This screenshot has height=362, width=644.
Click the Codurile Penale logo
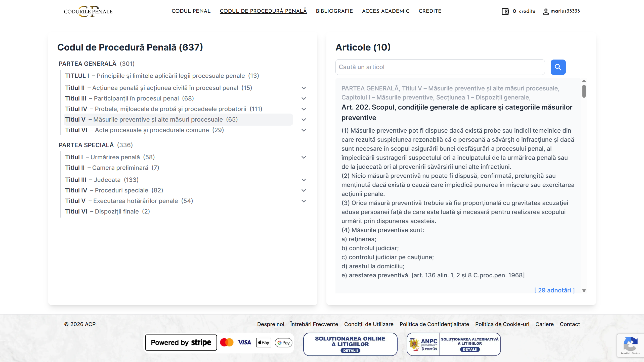tap(88, 11)
